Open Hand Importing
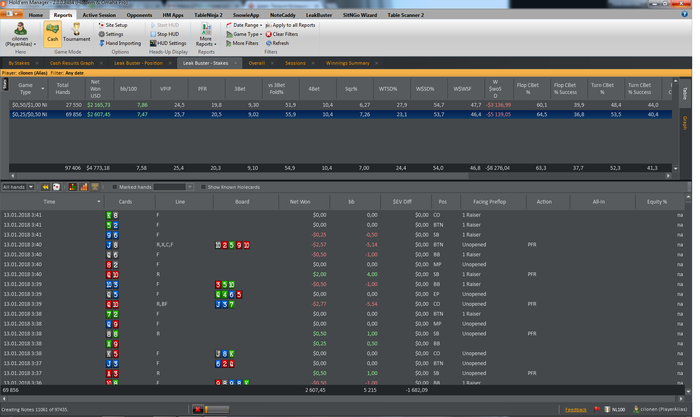Viewport: 700px width, 417px height. (120, 43)
